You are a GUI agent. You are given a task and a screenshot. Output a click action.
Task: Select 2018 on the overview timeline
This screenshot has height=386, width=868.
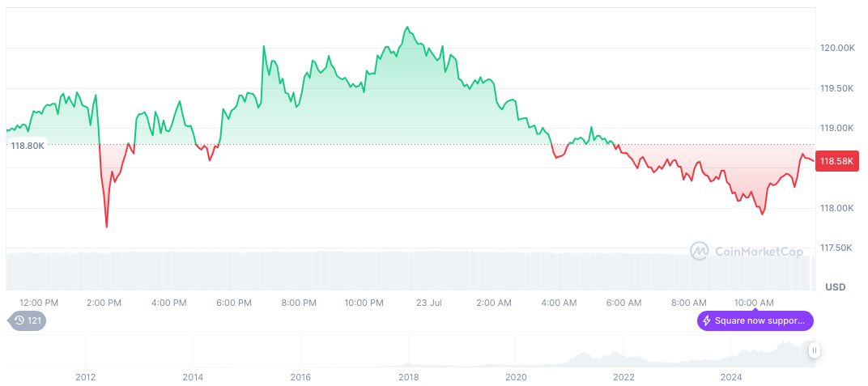[x=408, y=377]
